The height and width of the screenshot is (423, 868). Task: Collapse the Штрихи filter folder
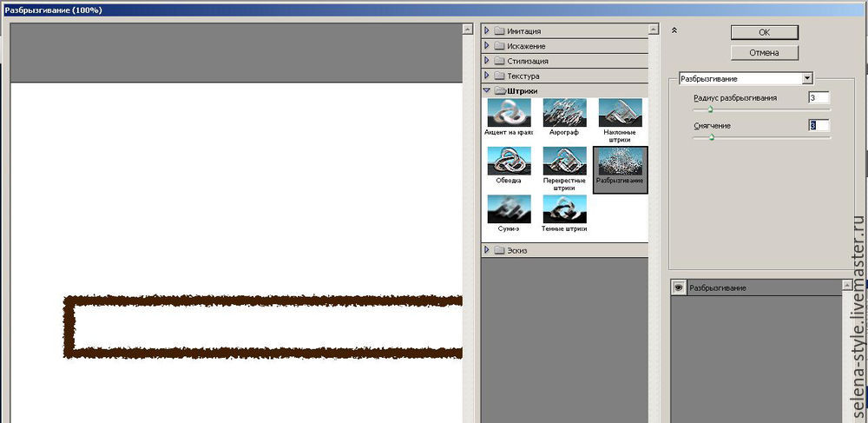point(487,90)
